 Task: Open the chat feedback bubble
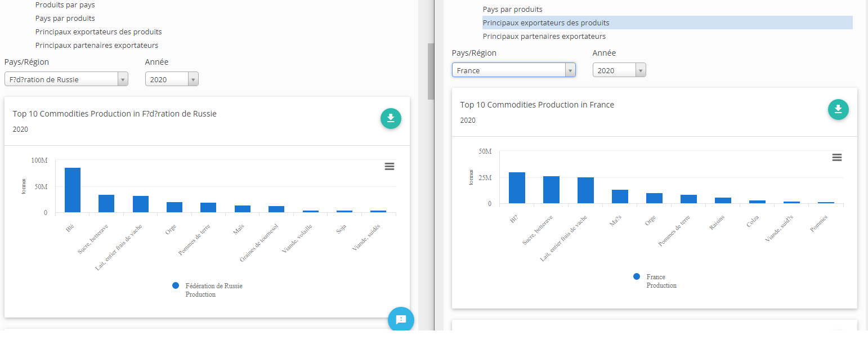pyautogui.click(x=401, y=319)
